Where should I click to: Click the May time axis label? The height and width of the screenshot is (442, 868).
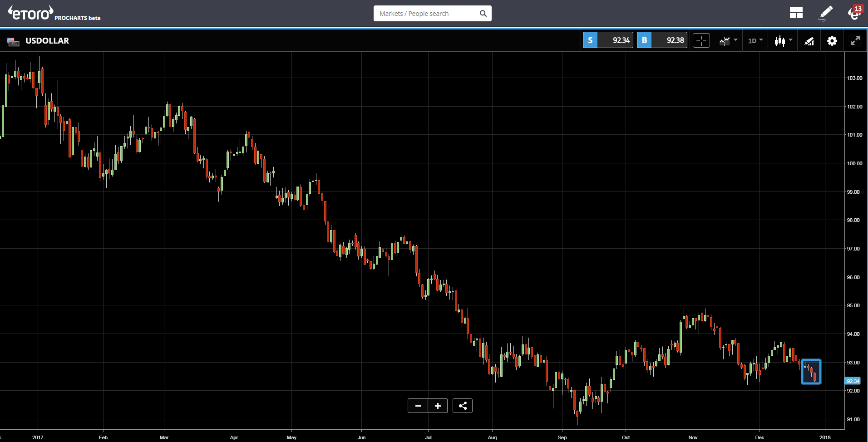pos(291,437)
